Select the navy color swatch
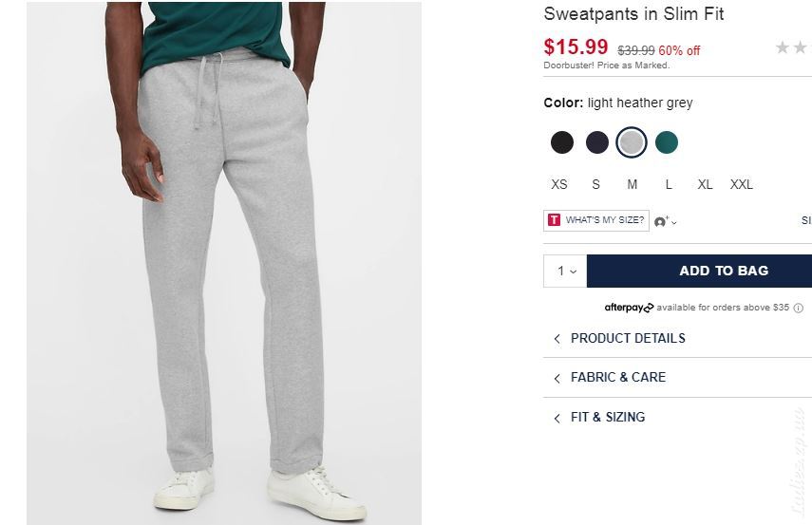 (x=597, y=142)
